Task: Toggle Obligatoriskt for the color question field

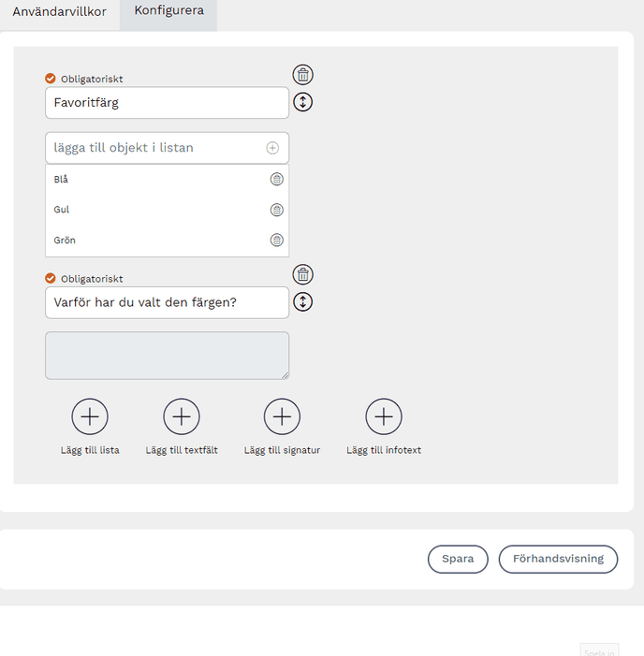Action: click(51, 278)
